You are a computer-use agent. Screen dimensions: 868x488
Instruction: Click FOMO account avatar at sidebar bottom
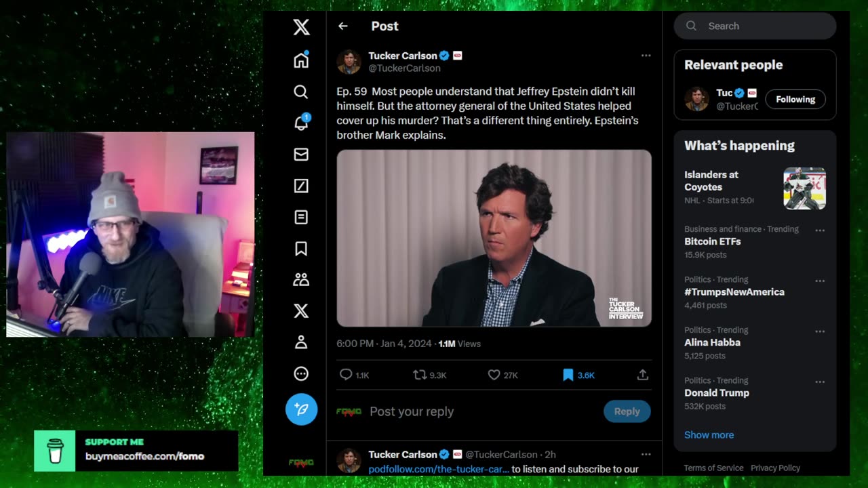tap(301, 463)
